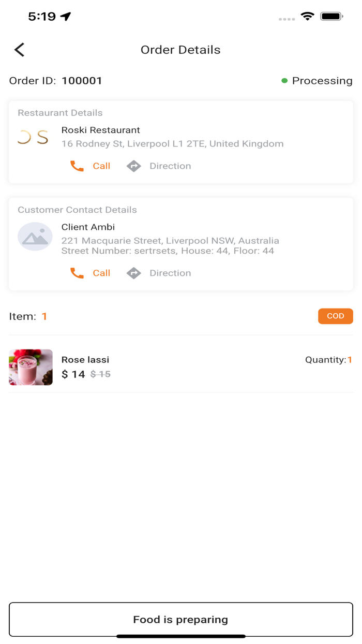Tap the Order ID 100001 number
Viewport: 362px width, 644px height.
(x=82, y=81)
